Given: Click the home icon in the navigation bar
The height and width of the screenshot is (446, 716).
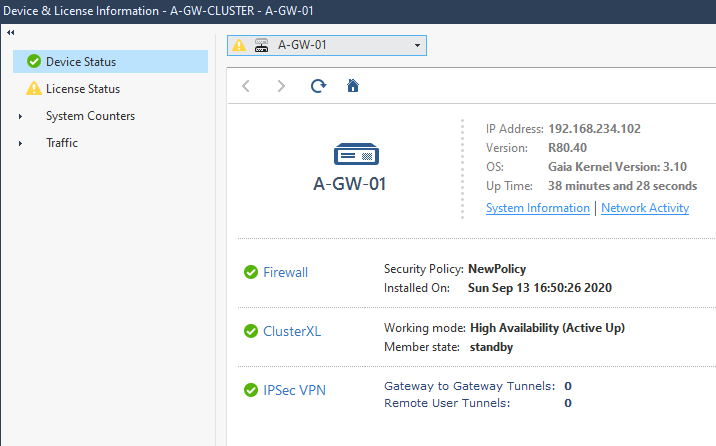Looking at the screenshot, I should (352, 86).
